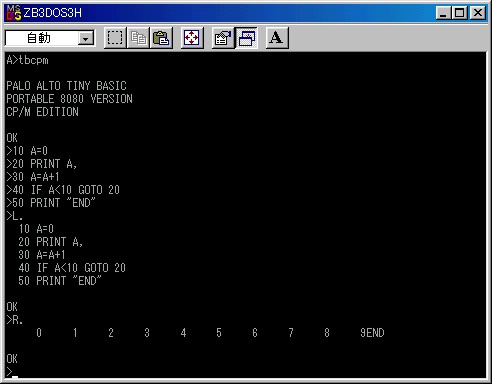Open the MS-DOS system menu icon
Screen dimensions: 492x384
[14, 13]
